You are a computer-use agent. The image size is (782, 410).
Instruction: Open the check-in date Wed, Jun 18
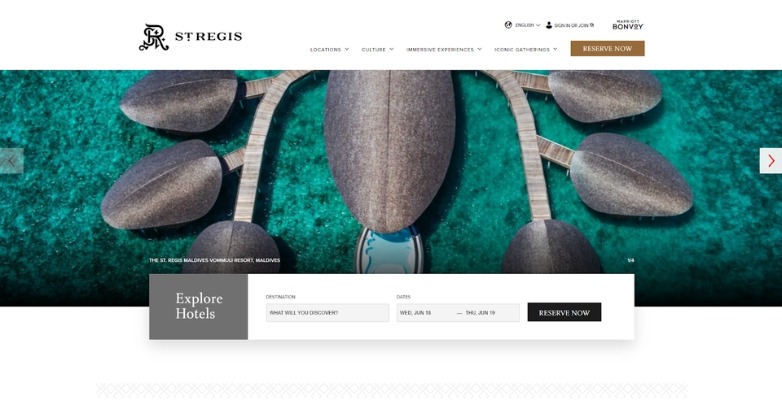point(415,313)
